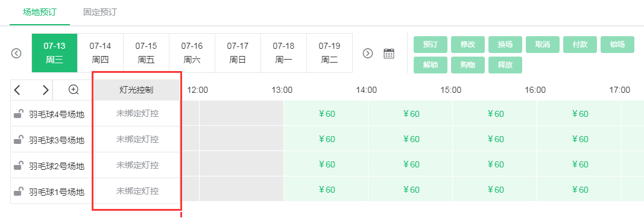
Task: Click the 付款 button
Action: click(580, 45)
